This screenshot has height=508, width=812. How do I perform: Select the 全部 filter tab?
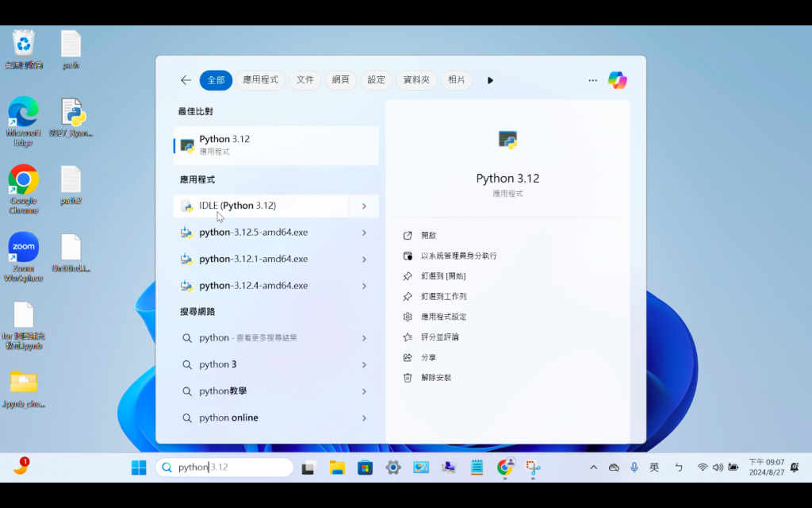click(216, 80)
